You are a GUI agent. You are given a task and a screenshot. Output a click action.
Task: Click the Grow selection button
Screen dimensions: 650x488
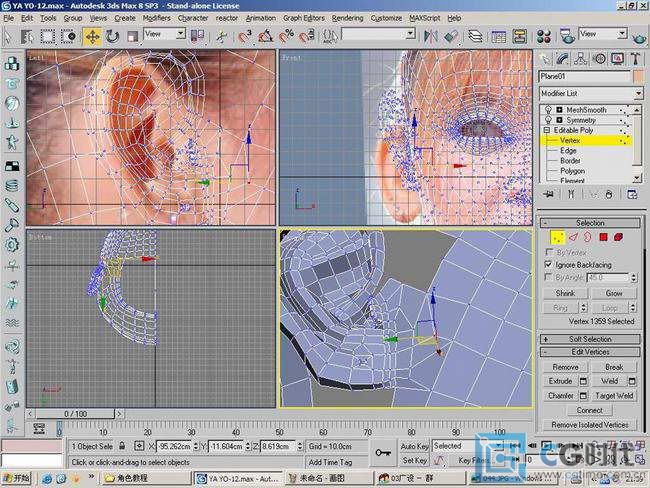[x=614, y=293]
